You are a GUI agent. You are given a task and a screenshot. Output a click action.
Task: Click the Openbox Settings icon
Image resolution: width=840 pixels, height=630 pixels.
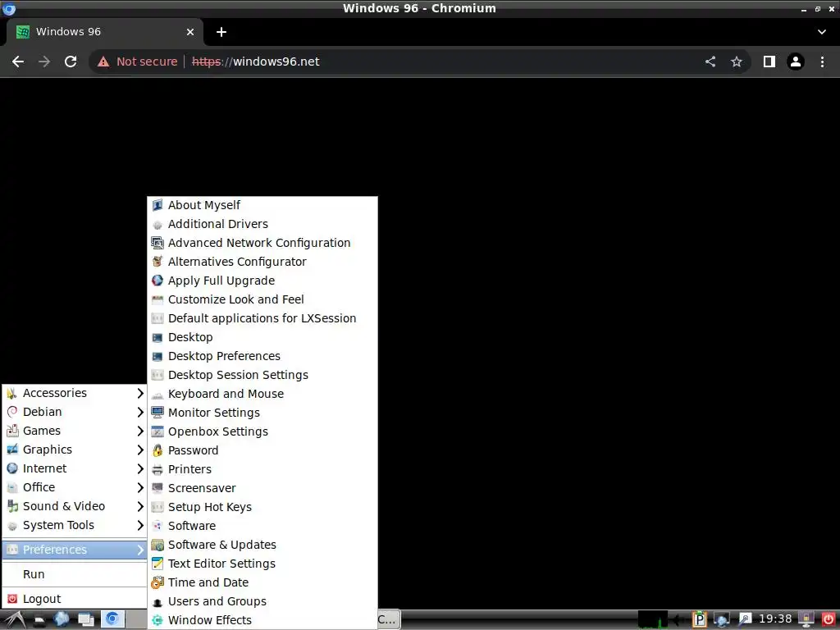tap(157, 431)
